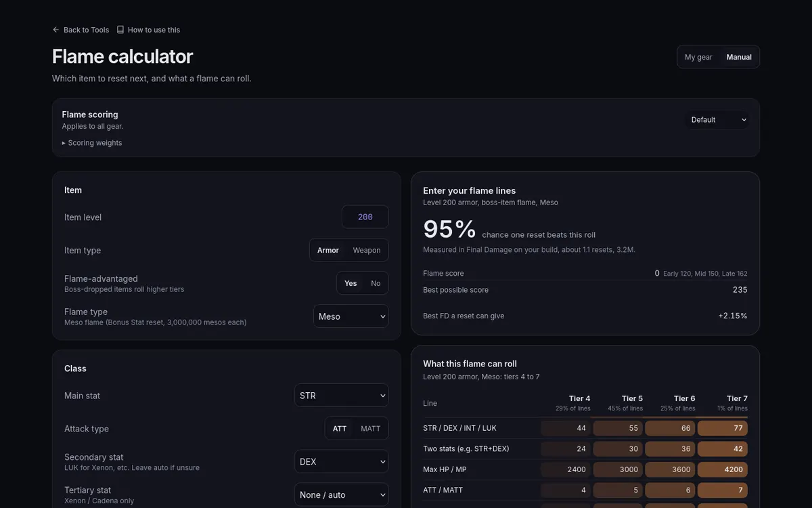The image size is (812, 508).
Task: Click ATT / MATT Tier 6 value 6
Action: point(671,490)
